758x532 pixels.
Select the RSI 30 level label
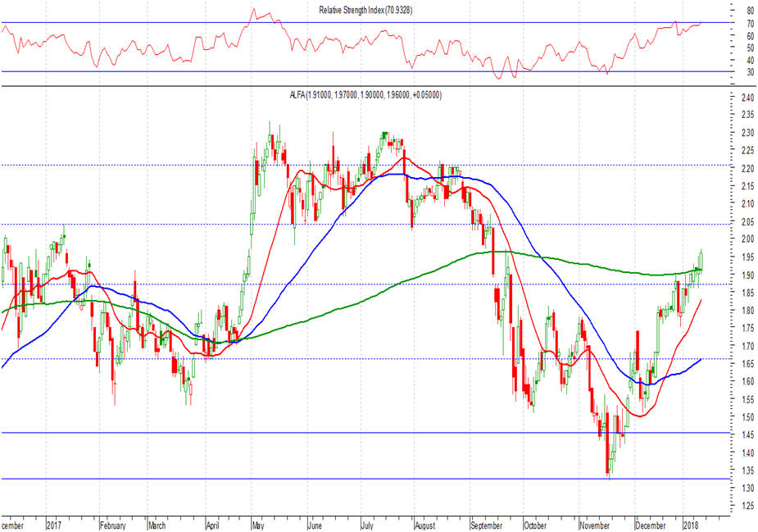coord(750,72)
